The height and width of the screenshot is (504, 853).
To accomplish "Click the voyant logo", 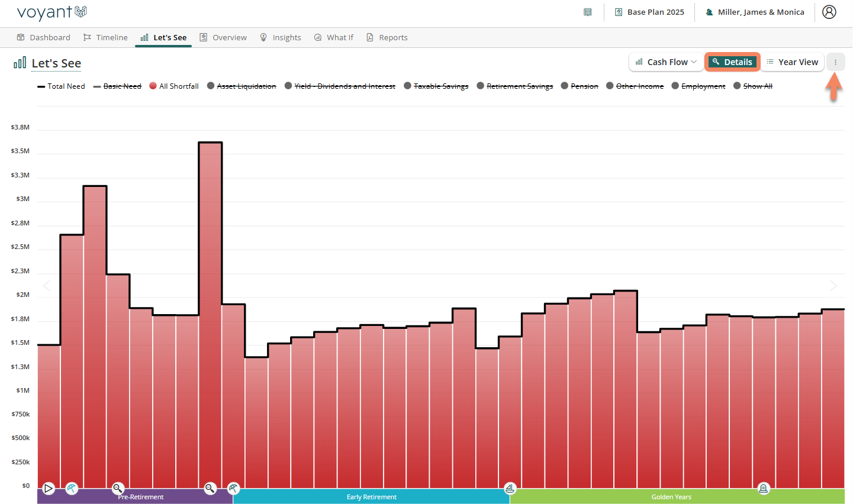I will tap(52, 12).
